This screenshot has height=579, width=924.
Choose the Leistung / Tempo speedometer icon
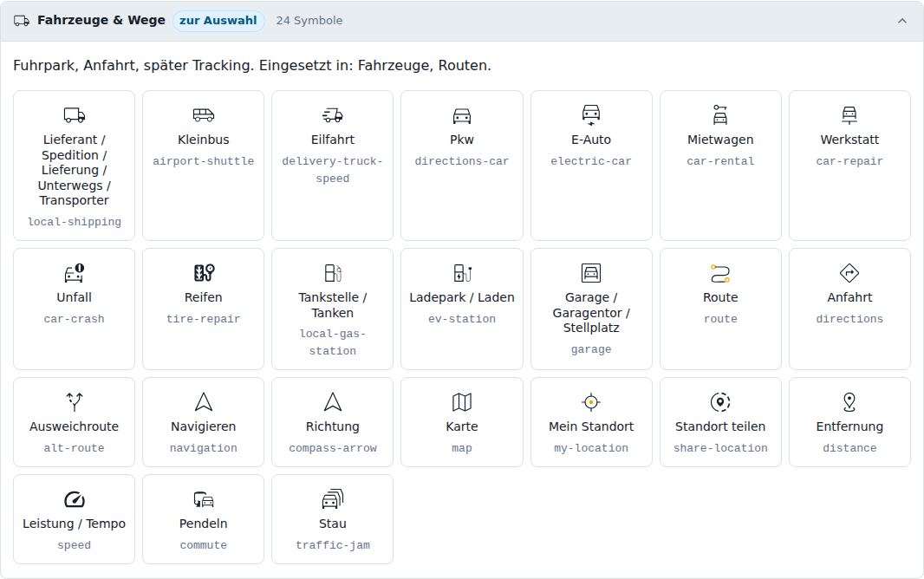click(x=75, y=499)
